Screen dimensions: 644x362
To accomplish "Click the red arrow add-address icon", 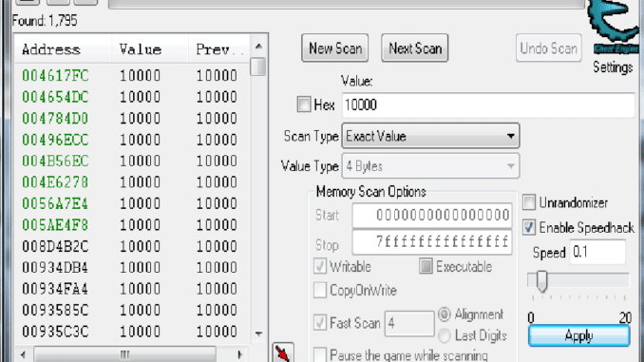I will click(282, 352).
